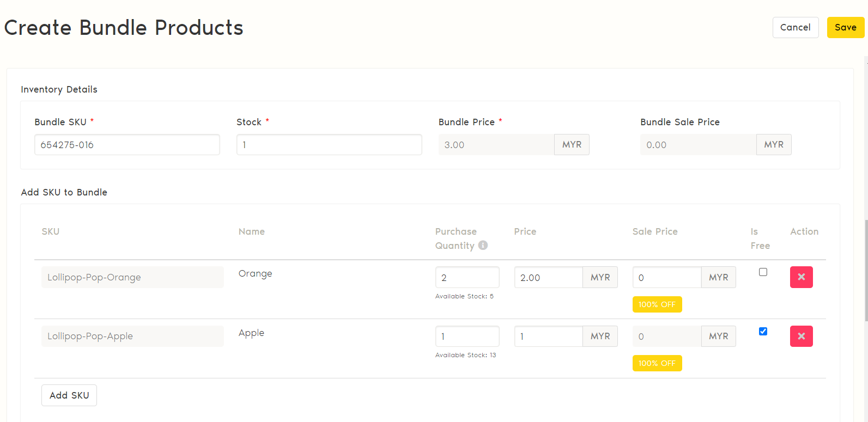Remove the Lollipop-Pop-Orange row
The height and width of the screenshot is (422, 868).
801,277
